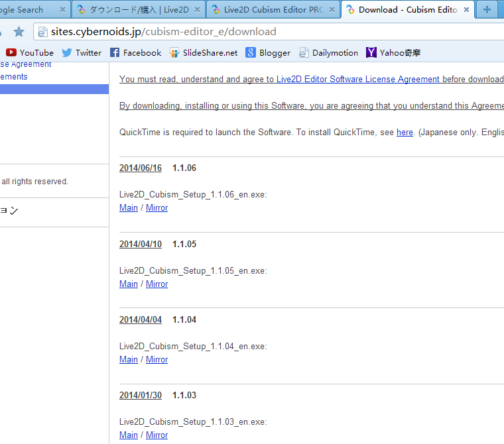Click the sidebar 'ements' link
Image resolution: width=504 pixels, height=444 pixels.
click(x=14, y=77)
